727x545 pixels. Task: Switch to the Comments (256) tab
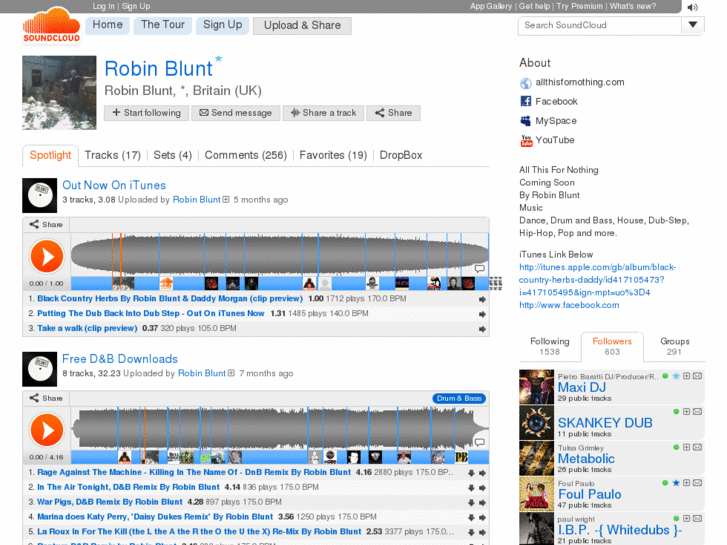[246, 155]
